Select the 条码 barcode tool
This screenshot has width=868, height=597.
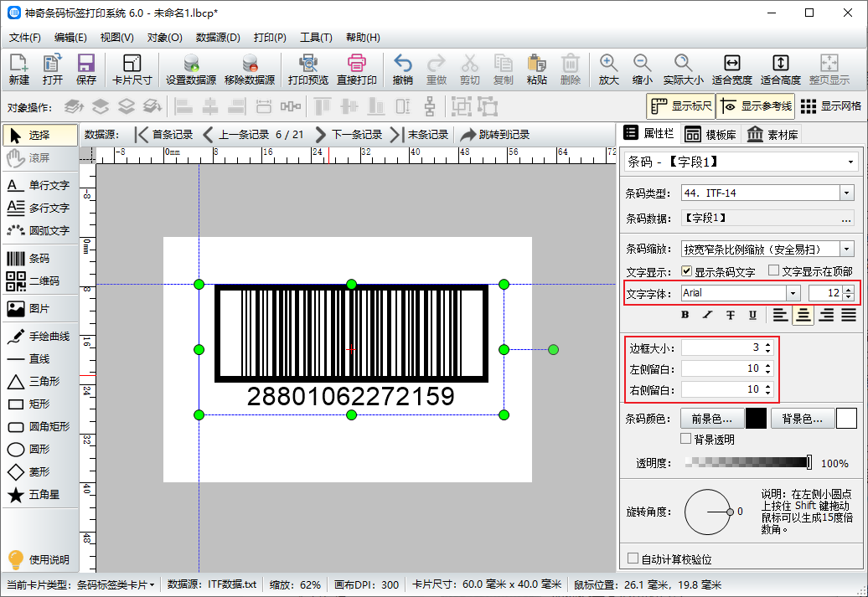[x=39, y=259]
